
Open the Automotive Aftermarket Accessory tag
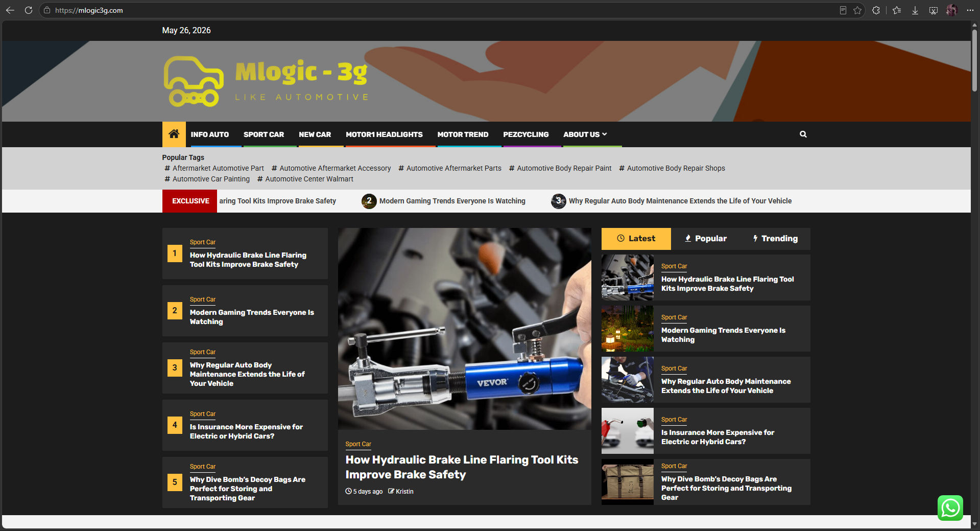click(331, 168)
